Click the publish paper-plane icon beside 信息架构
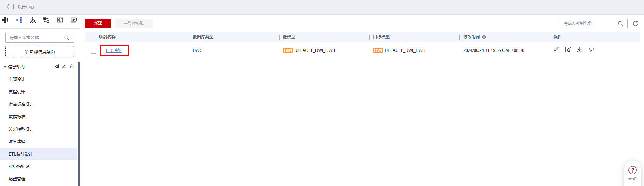This screenshot has width=644, height=186. (57, 66)
